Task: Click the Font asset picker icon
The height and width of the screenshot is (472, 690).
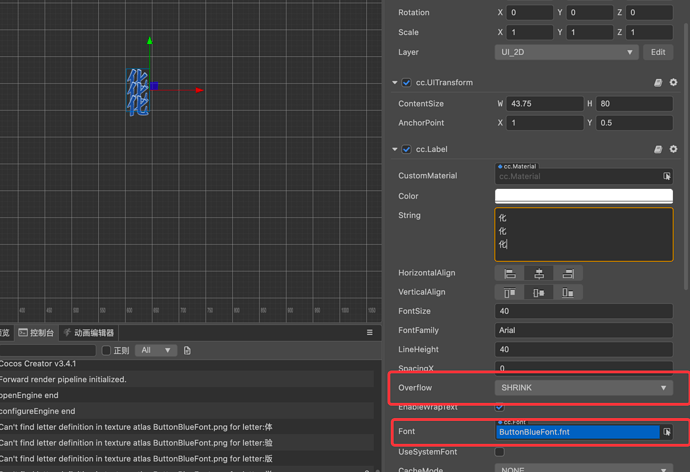Action: (667, 432)
